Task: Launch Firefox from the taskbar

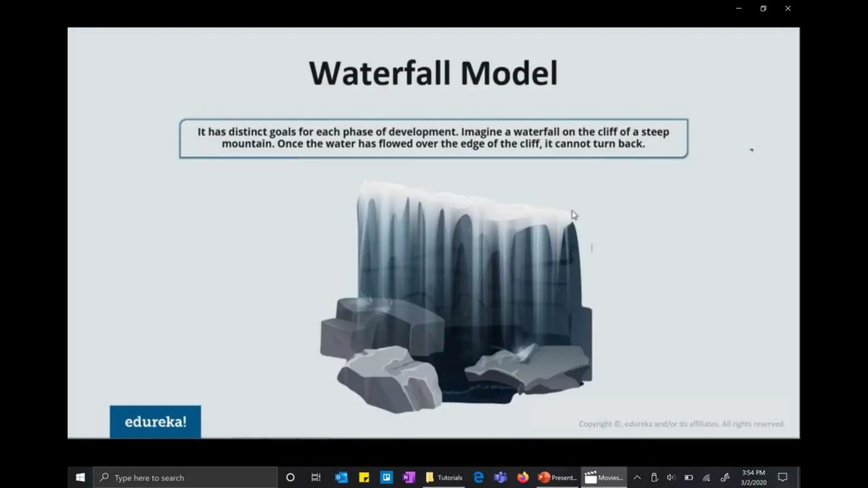Action: click(523, 477)
